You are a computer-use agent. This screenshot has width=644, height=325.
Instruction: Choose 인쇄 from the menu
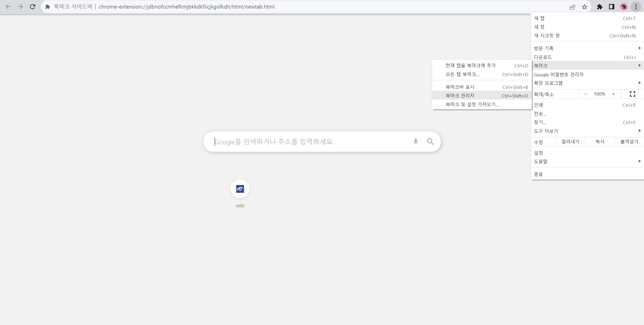tap(587, 105)
